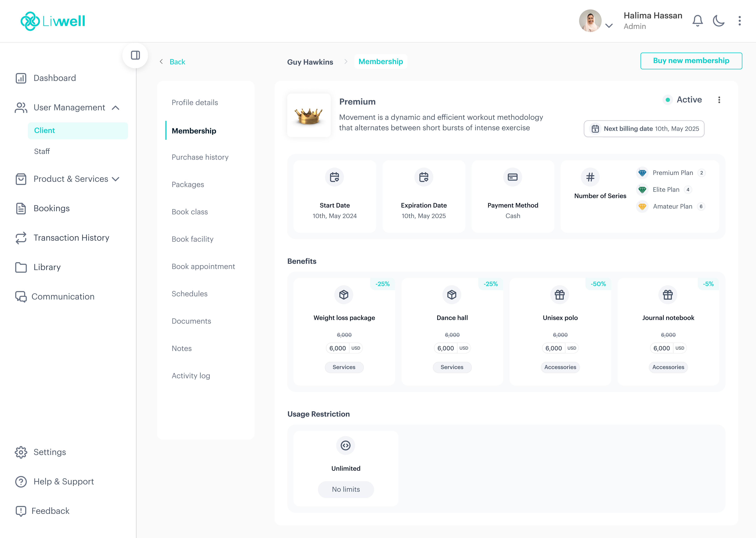Click Buy new membership button
The image size is (756, 538).
point(691,61)
